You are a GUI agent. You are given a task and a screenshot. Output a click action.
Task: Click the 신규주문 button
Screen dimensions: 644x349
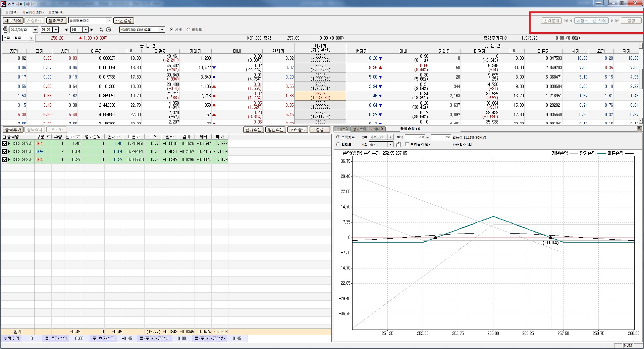(x=253, y=130)
